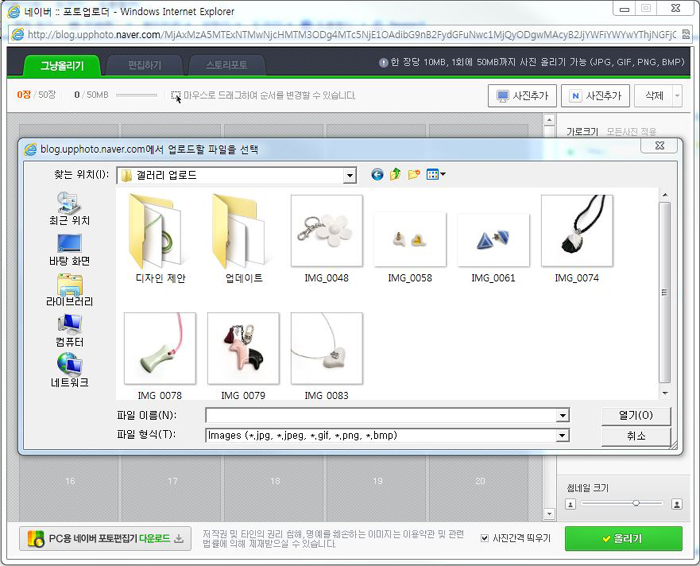Click the Internet Explorer title bar icon

pos(14,12)
